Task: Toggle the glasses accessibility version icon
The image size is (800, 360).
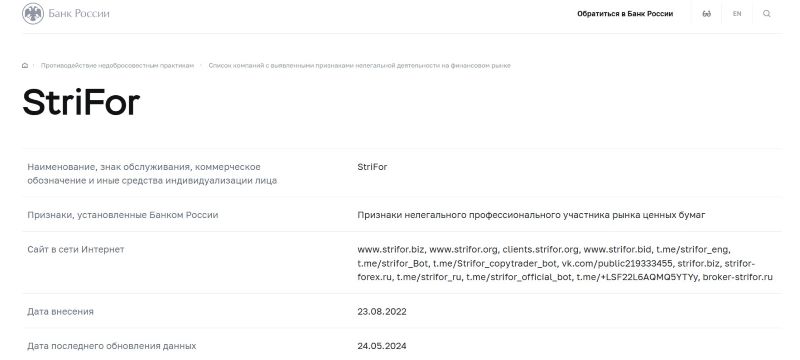Action: pyautogui.click(x=707, y=14)
